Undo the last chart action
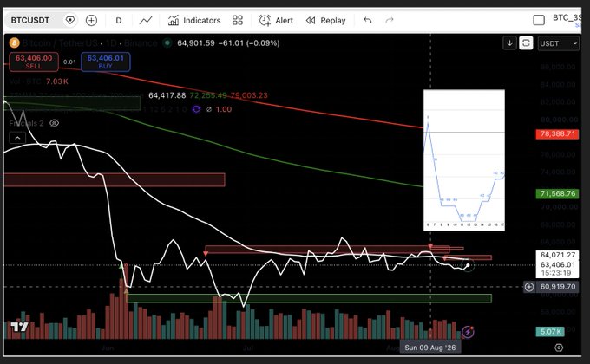The height and width of the screenshot is (364, 590). (x=368, y=20)
